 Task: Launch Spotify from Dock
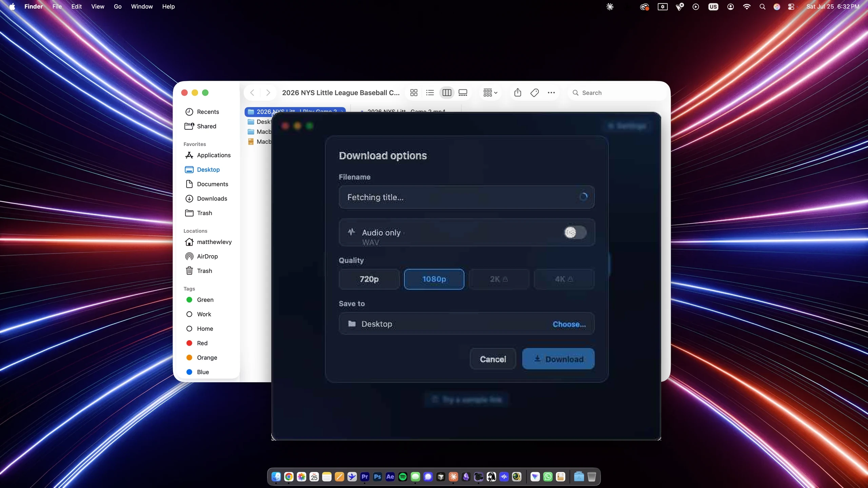[x=403, y=477]
